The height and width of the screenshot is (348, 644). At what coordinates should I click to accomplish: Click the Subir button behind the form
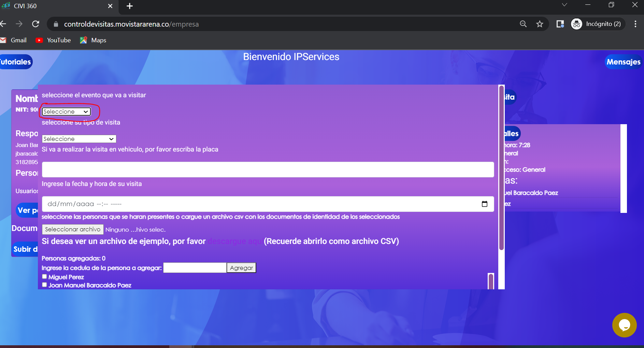(25, 249)
